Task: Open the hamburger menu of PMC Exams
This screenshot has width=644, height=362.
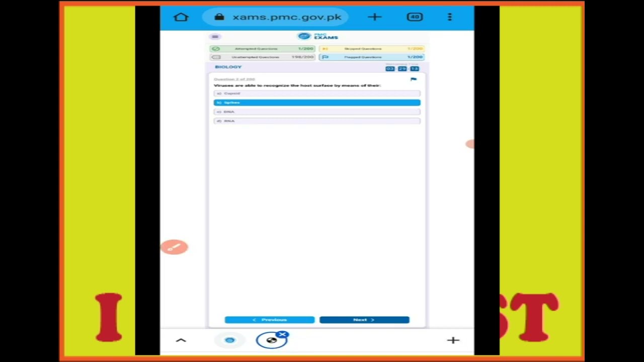Action: [215, 37]
